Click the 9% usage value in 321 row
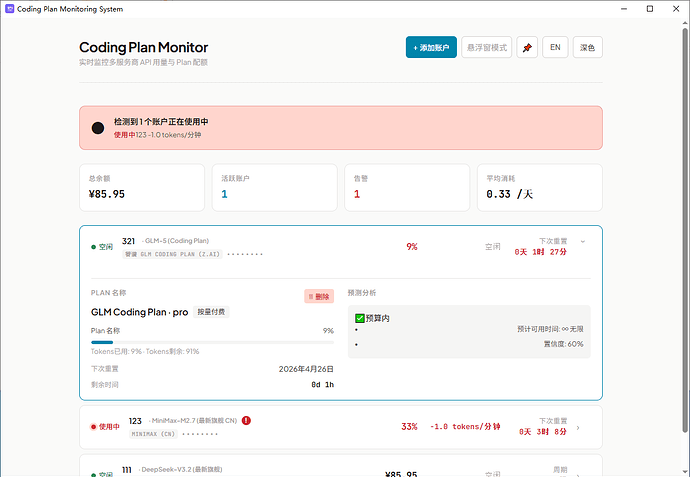 tap(412, 247)
